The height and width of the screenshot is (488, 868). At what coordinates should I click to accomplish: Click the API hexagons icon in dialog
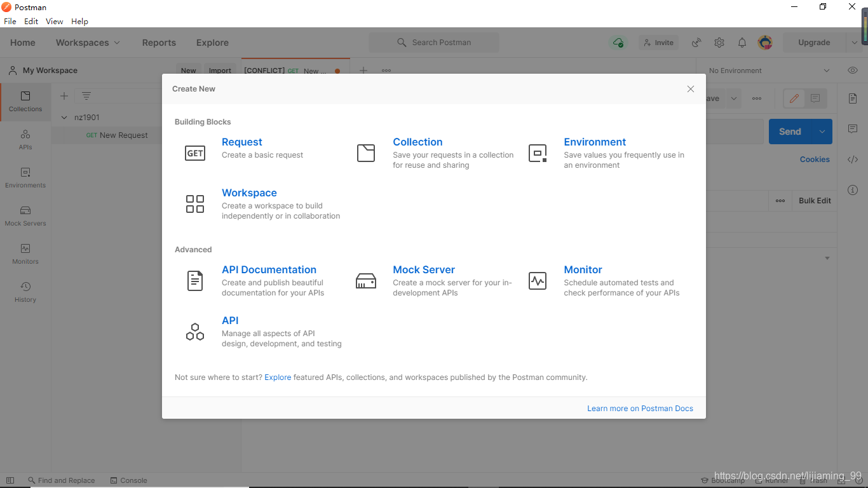pos(195,332)
